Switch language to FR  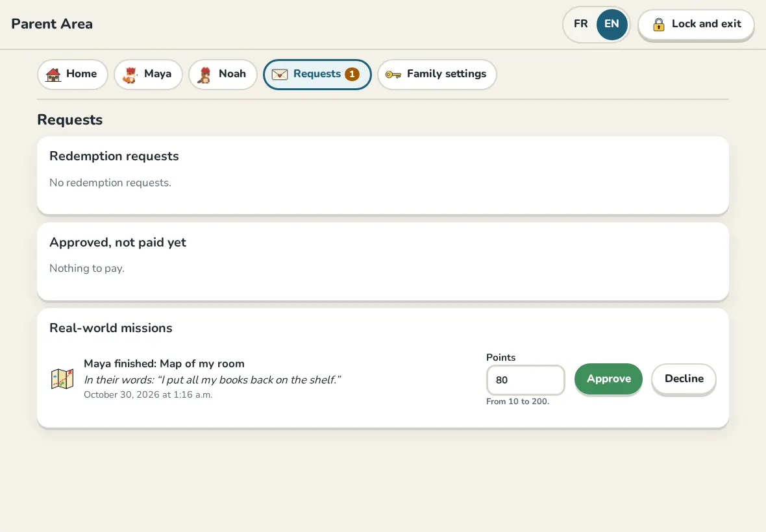[580, 24]
